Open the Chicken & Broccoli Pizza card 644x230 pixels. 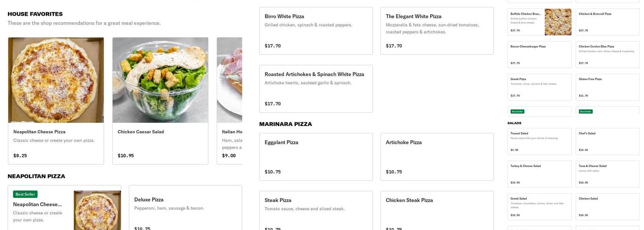(608, 22)
